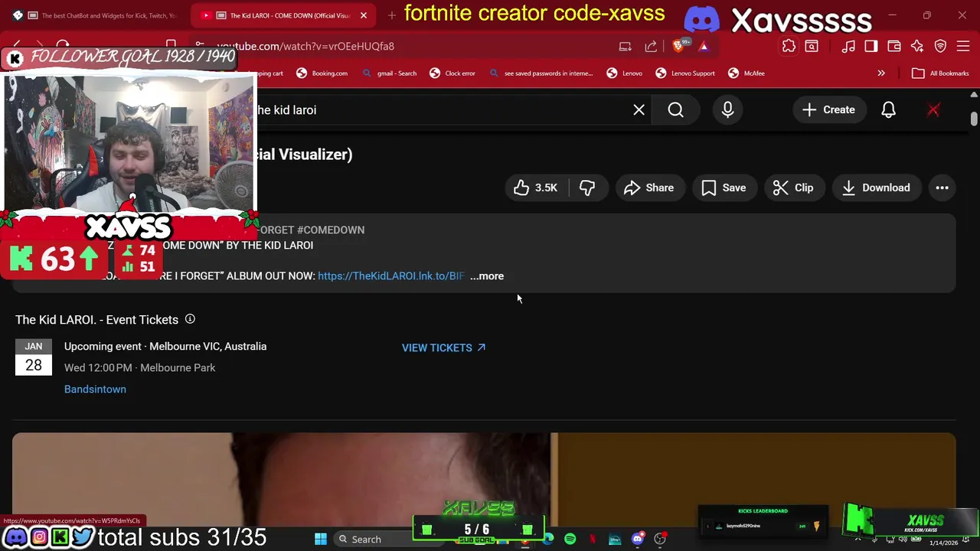
Task: Open YouTube Create menu
Action: point(828,109)
